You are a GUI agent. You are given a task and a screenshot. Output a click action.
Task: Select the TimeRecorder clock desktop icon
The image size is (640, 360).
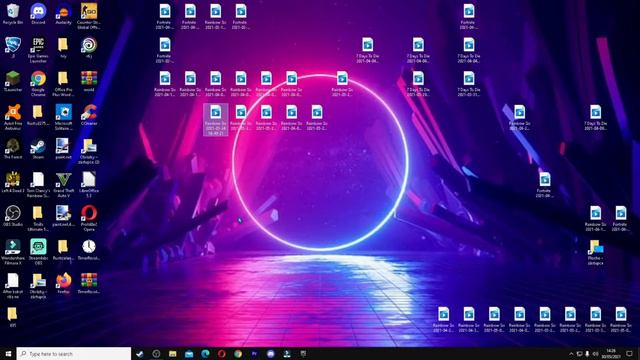pos(89,250)
